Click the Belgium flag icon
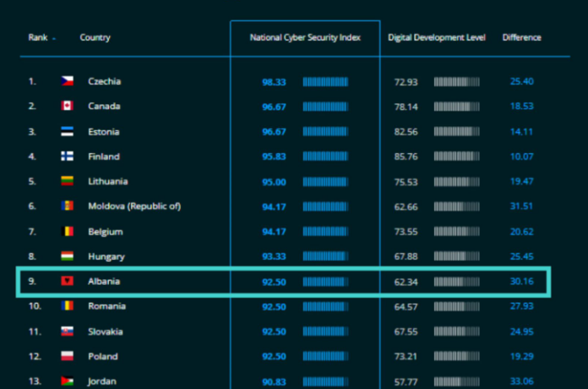 (x=67, y=232)
